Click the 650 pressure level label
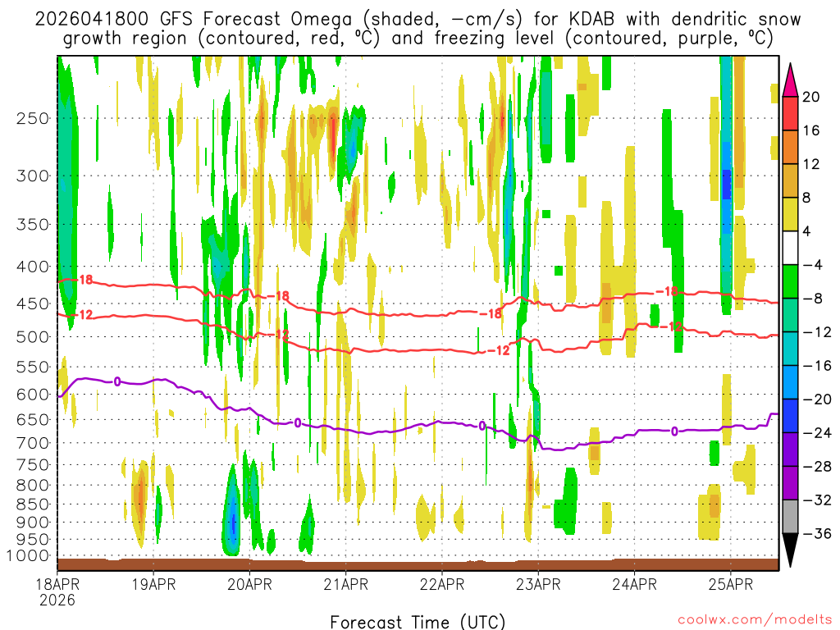 33,419
